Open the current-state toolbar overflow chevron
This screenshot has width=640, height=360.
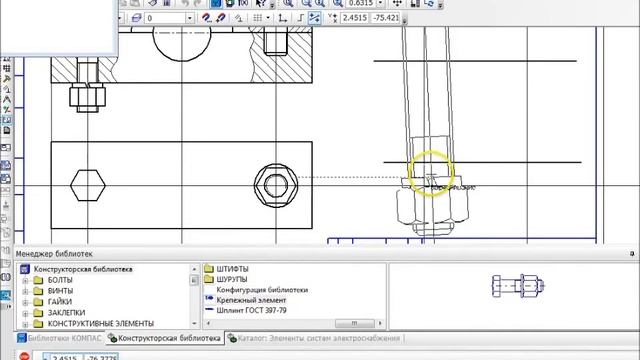click(404, 20)
